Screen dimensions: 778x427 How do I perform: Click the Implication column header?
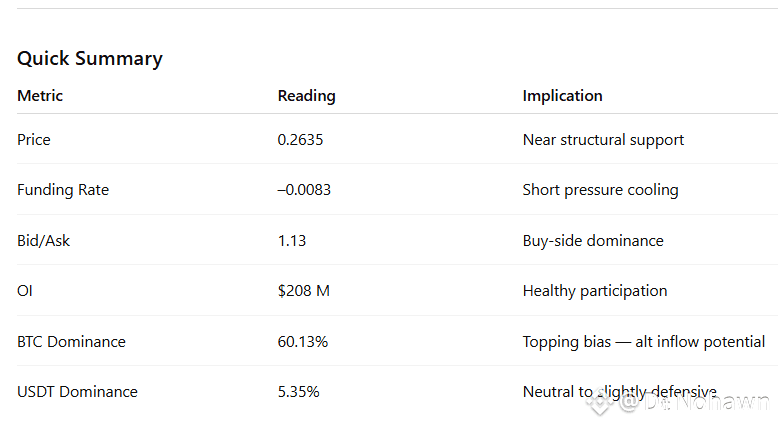click(x=562, y=96)
